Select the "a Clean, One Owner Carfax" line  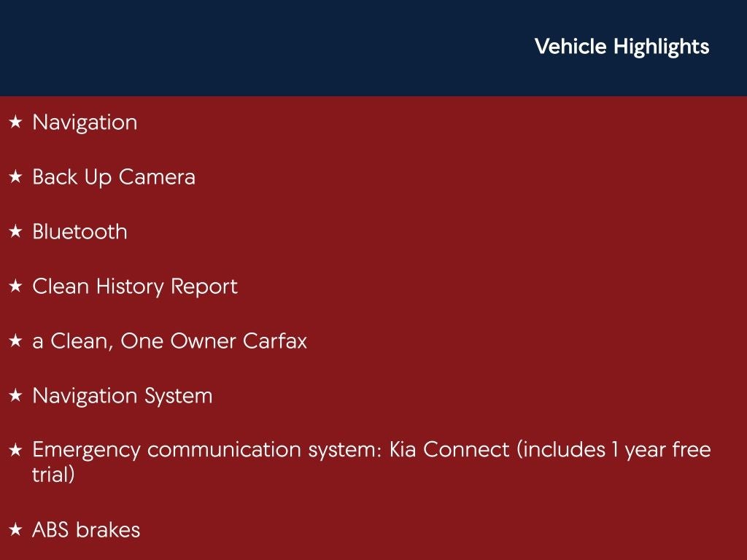coord(169,341)
